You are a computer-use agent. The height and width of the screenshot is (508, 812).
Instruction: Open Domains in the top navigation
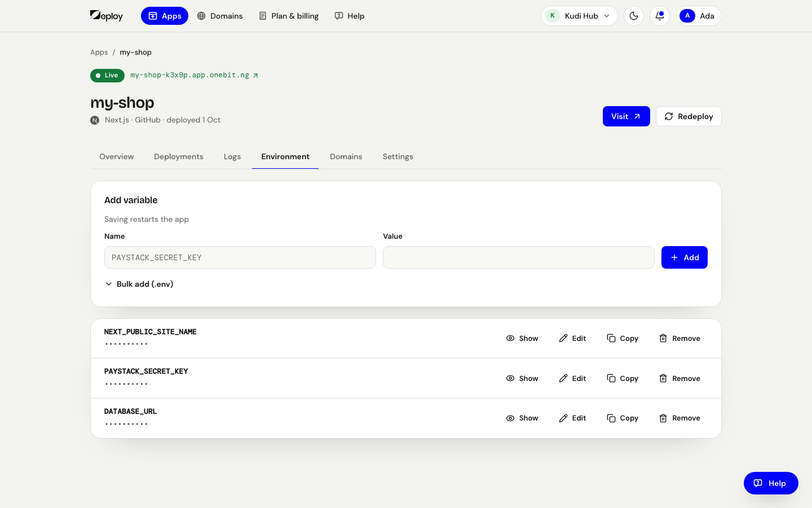pos(220,16)
